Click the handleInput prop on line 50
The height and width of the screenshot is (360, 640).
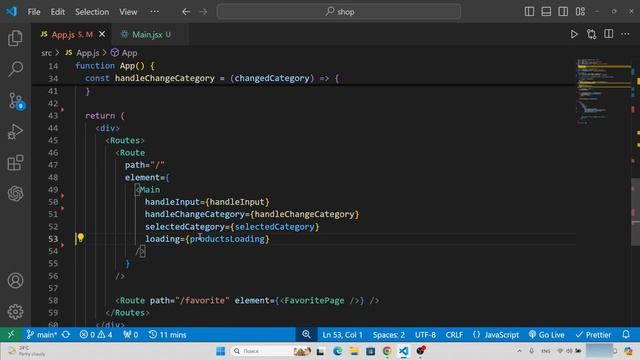(172, 202)
